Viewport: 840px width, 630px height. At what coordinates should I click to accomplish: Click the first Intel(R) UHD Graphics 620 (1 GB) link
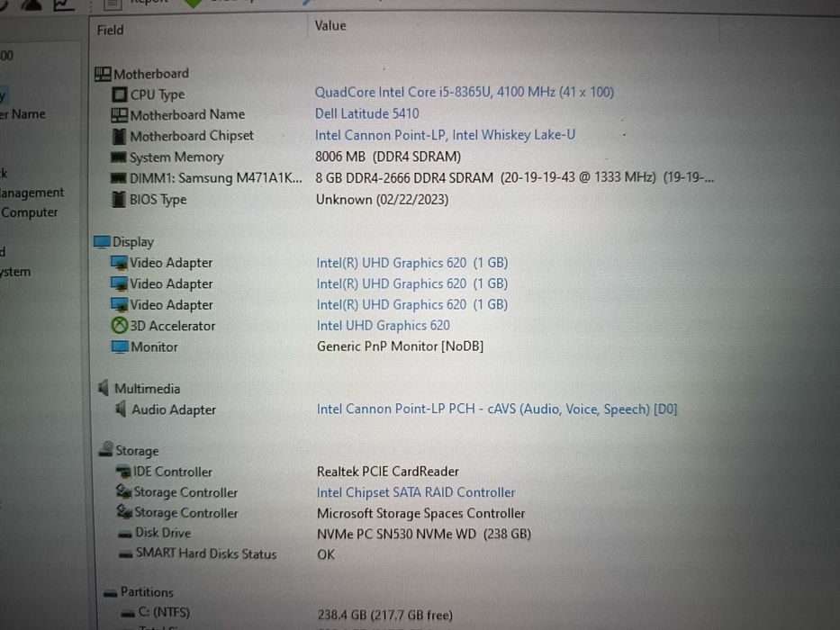412,263
